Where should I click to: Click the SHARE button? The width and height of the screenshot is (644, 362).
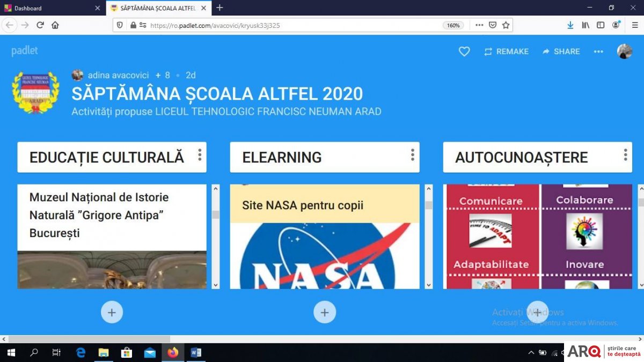(561, 51)
